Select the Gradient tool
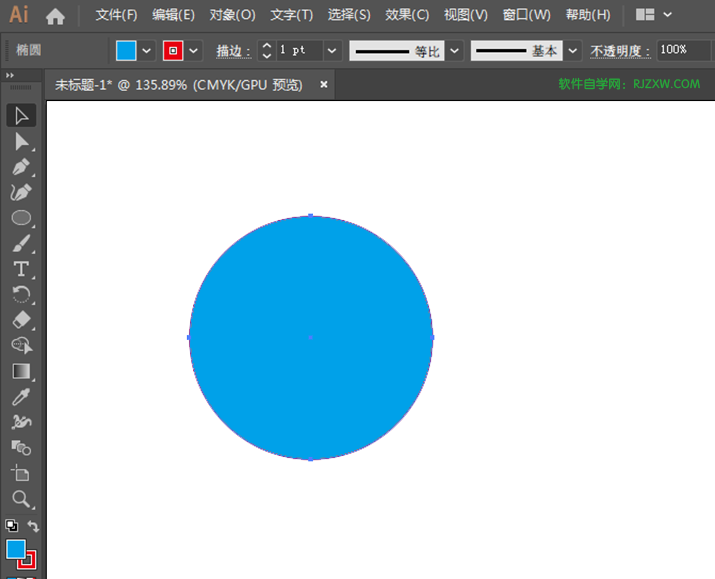 point(21,371)
